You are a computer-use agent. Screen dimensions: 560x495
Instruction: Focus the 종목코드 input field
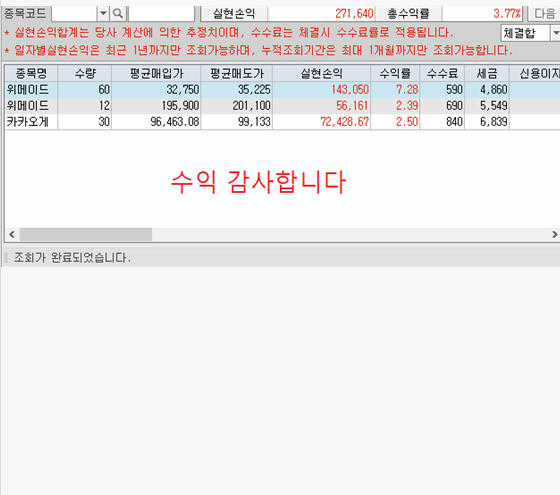click(x=74, y=14)
